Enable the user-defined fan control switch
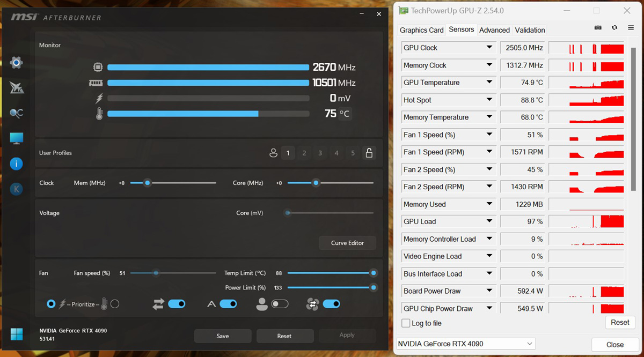 point(280,304)
